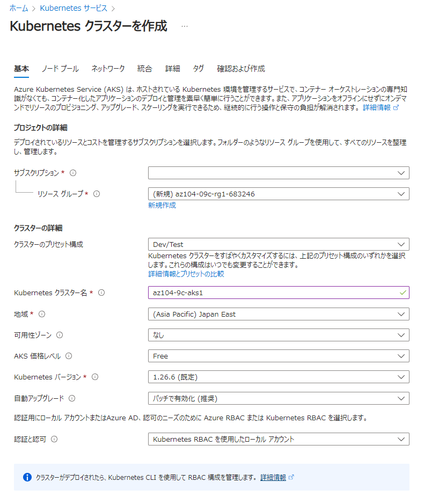
Task: Select the 基本 tab
Action: pyautogui.click(x=21, y=69)
